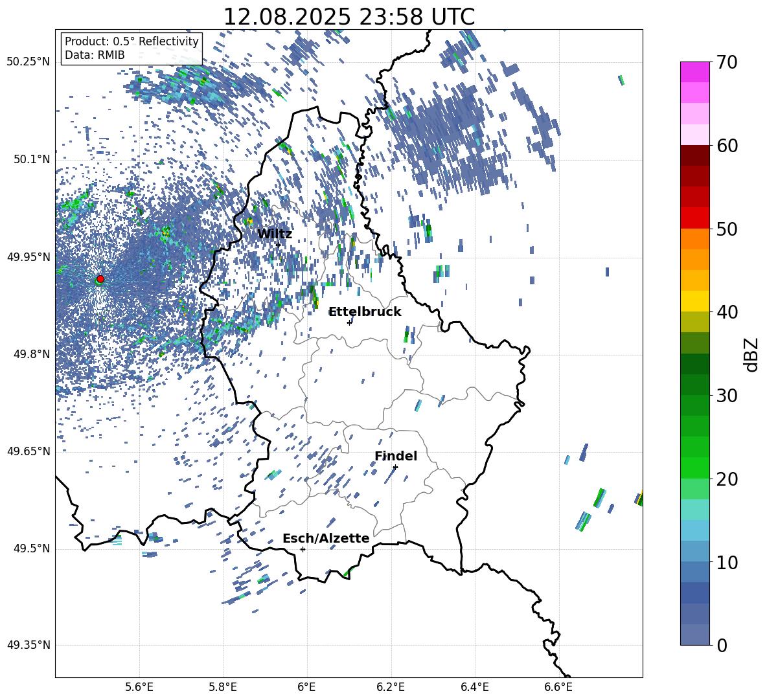The width and height of the screenshot is (767, 700).
Task: Click the 6.6°E longitude label
Action: (x=558, y=687)
